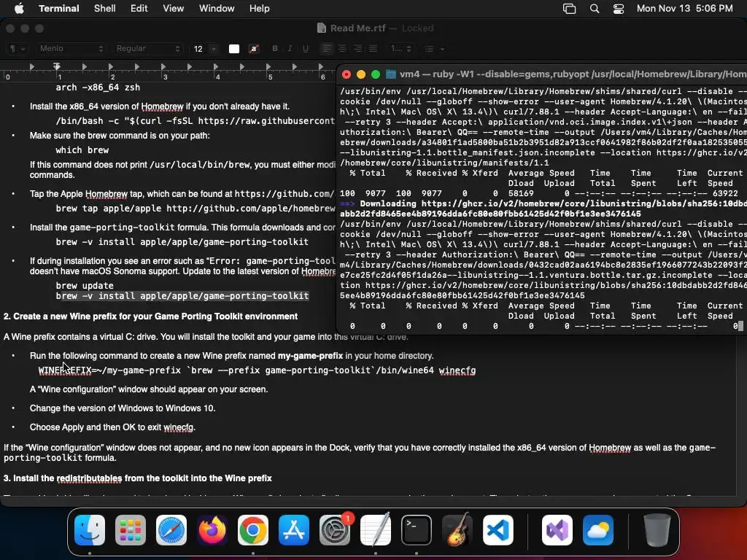Open Finder from the Dock
This screenshot has width=747, height=560.
90,530
